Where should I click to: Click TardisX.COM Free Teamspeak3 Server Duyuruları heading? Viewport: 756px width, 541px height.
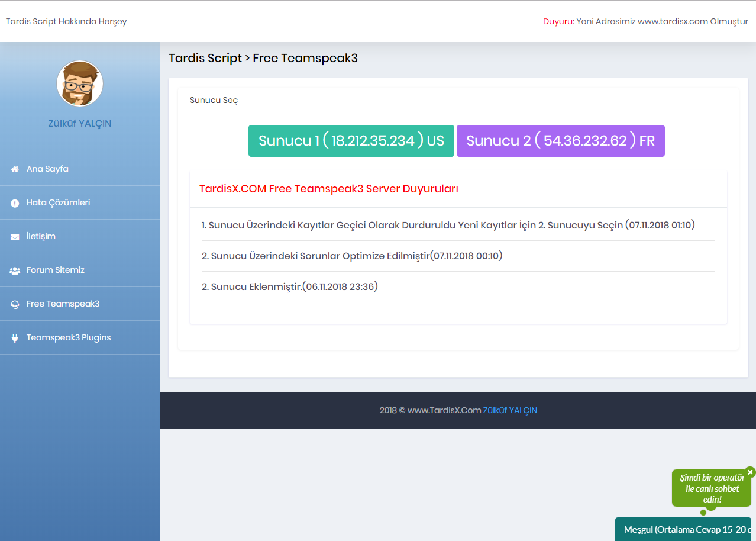pos(329,189)
